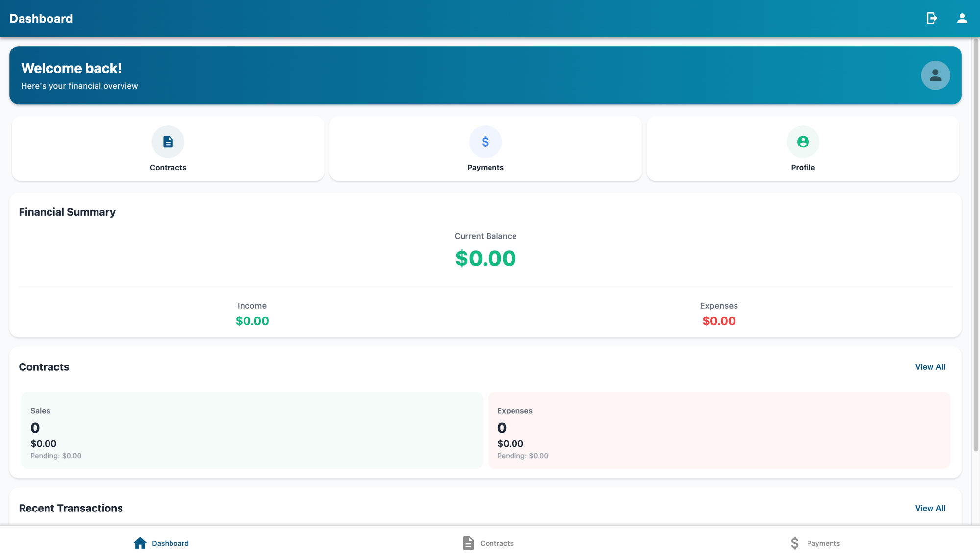This screenshot has width=980, height=560.
Task: Click the Current Balance amount
Action: point(485,258)
